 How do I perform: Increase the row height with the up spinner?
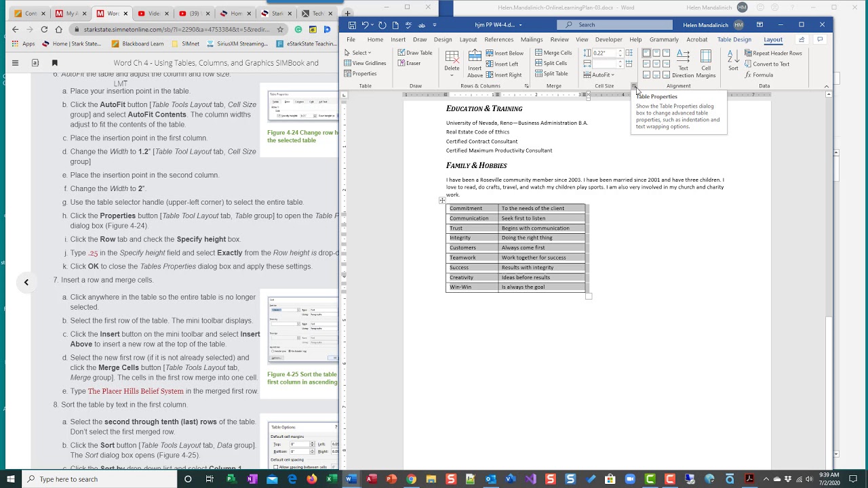pos(620,51)
